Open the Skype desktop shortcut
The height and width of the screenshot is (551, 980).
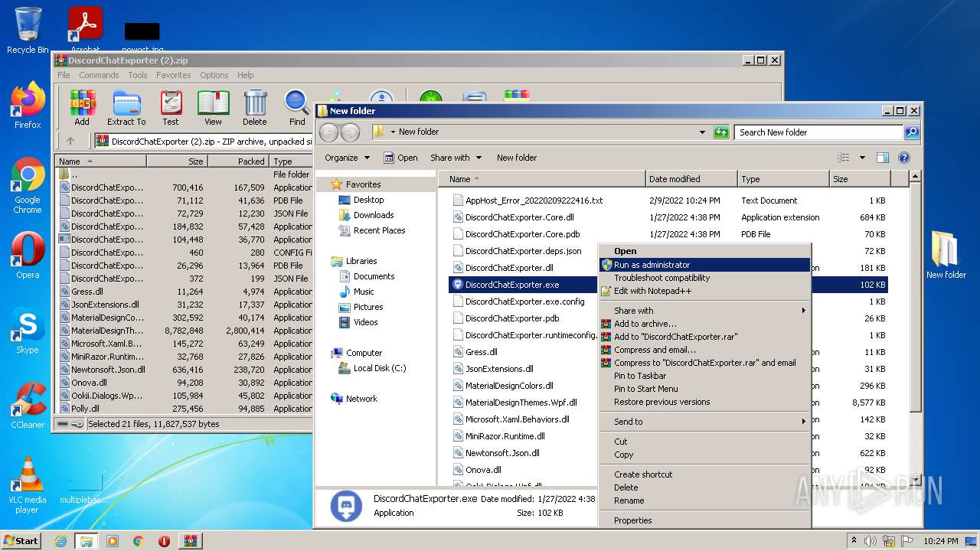[x=28, y=331]
